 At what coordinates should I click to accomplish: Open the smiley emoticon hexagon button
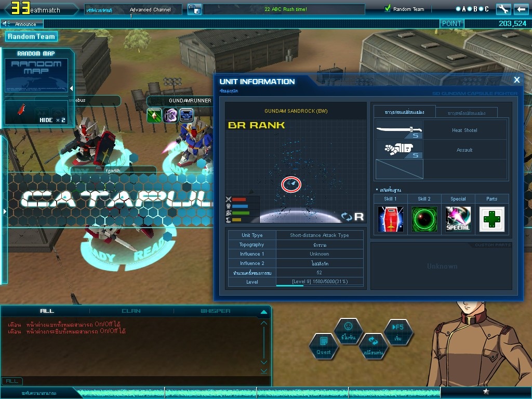pos(348,331)
